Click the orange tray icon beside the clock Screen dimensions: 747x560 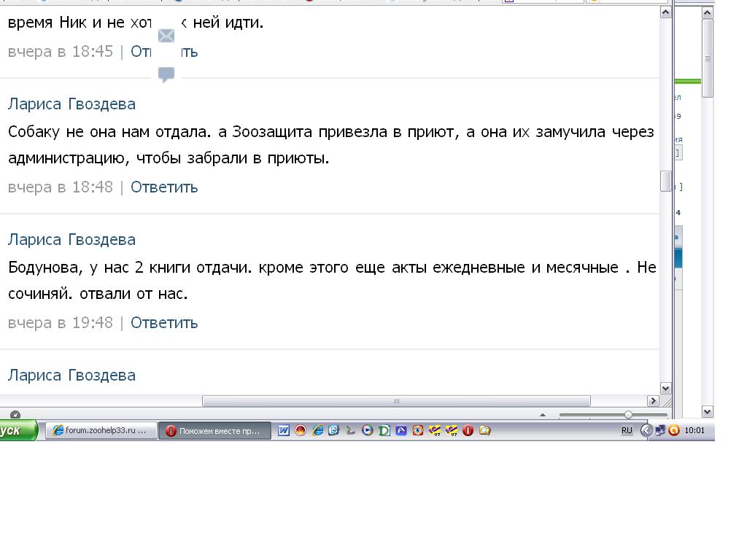(674, 430)
